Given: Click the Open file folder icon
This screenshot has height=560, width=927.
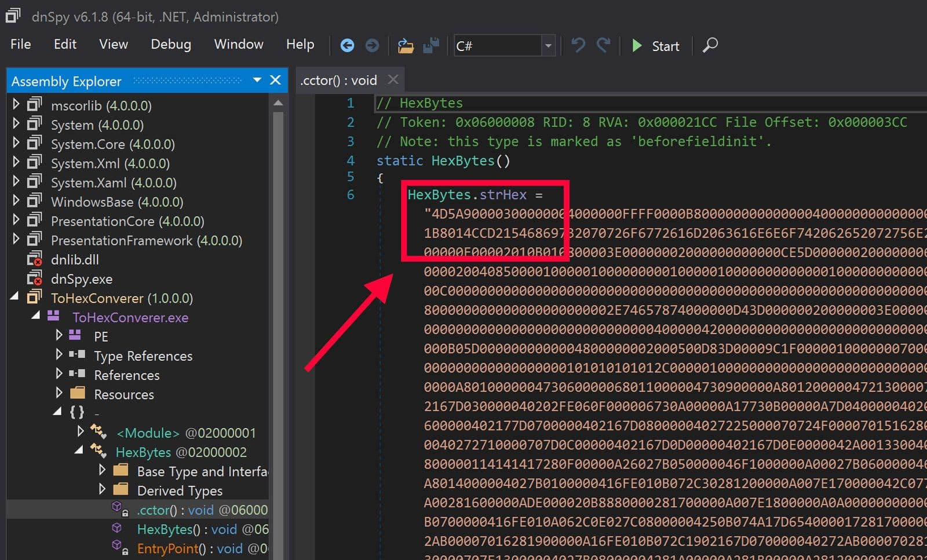Looking at the screenshot, I should pyautogui.click(x=406, y=45).
